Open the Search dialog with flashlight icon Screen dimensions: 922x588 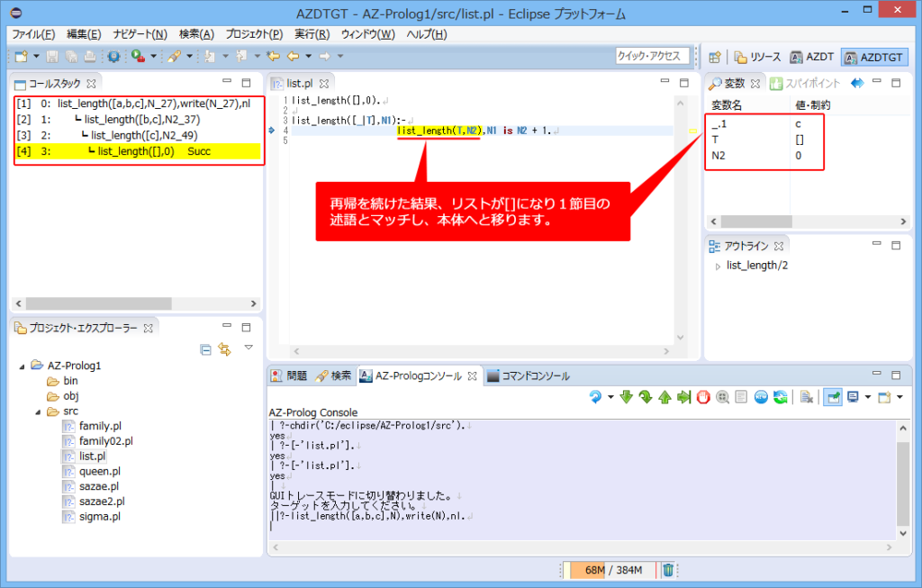176,55
